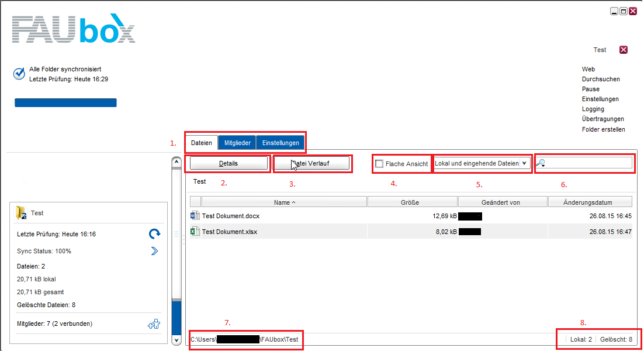This screenshot has height=351, width=644.
Task: Maximize the FAUbox window
Action: (x=624, y=11)
